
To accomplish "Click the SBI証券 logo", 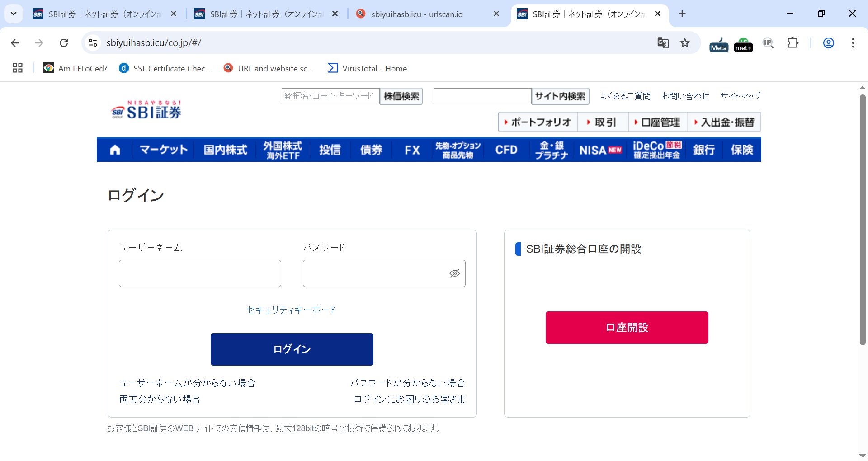I will (x=146, y=110).
